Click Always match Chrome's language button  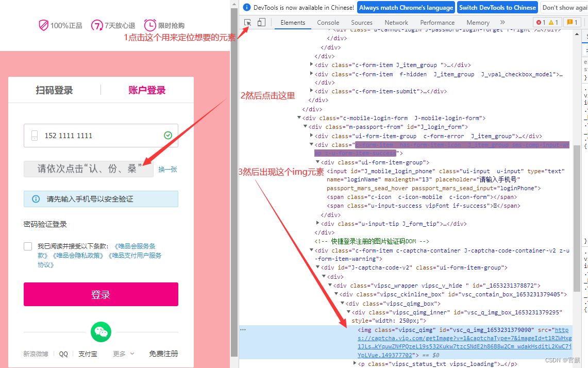pos(406,8)
